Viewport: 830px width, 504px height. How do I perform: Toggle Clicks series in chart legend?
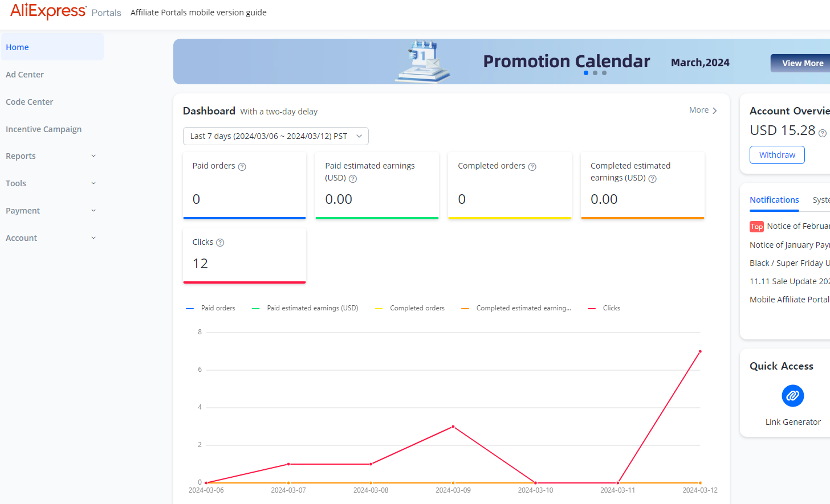604,308
